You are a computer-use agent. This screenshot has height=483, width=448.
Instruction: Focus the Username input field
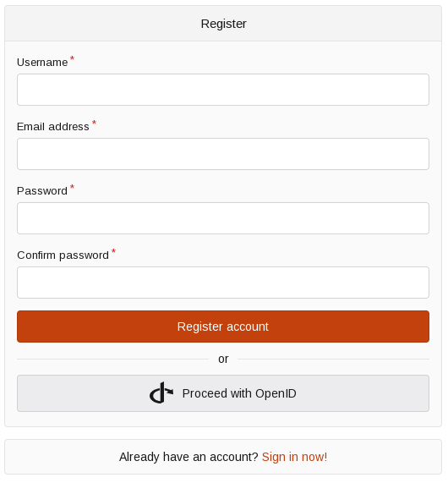click(223, 90)
